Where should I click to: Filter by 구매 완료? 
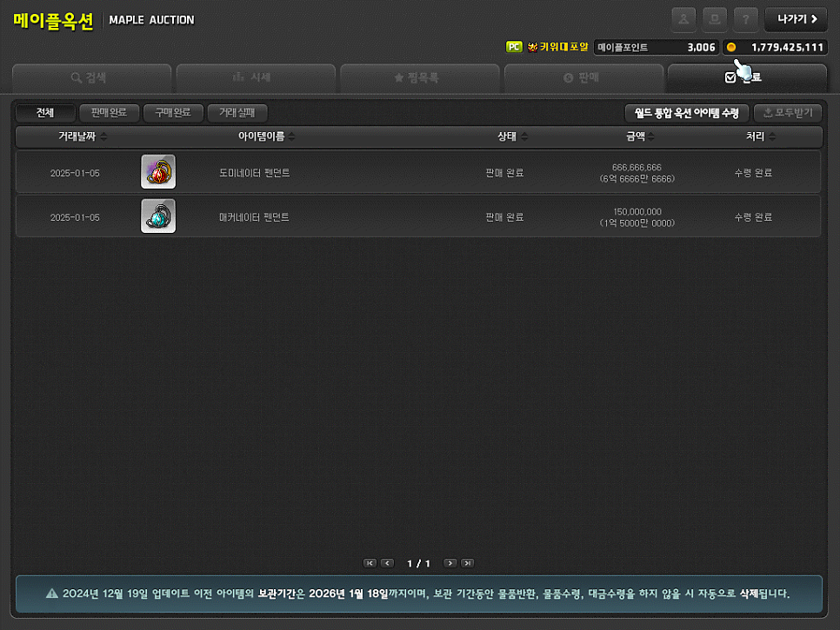173,113
